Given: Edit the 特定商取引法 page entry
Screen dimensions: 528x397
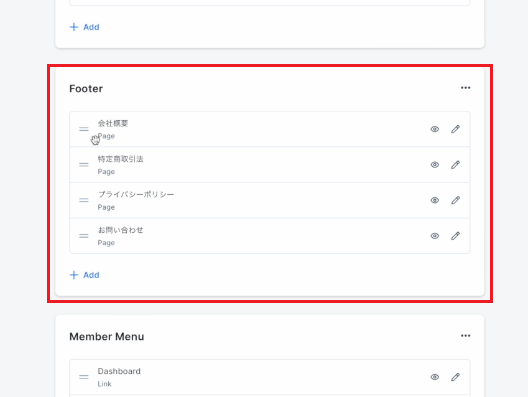Looking at the screenshot, I should pos(455,165).
